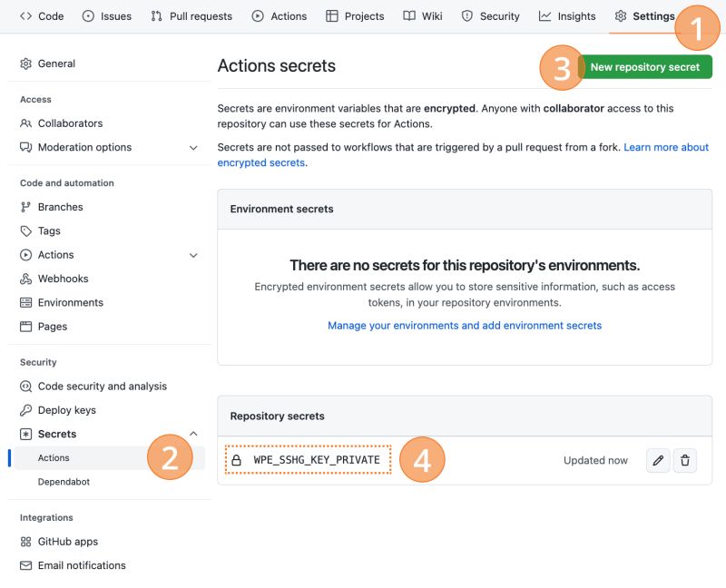Image resolution: width=726 pixels, height=588 pixels.
Task: Delete the repository secret using trash icon
Action: tap(685, 460)
